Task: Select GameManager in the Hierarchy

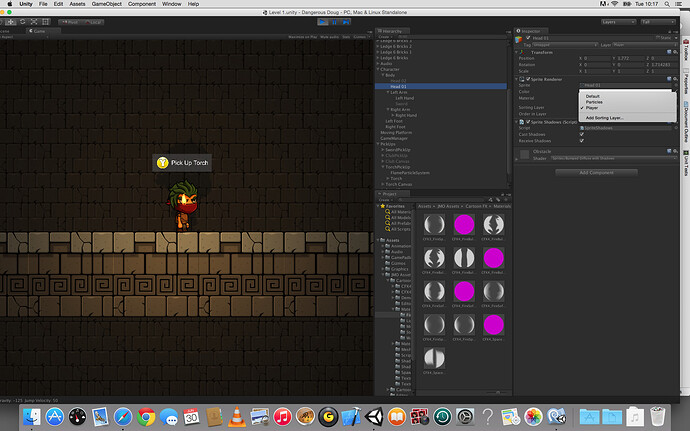Action: 394,138
